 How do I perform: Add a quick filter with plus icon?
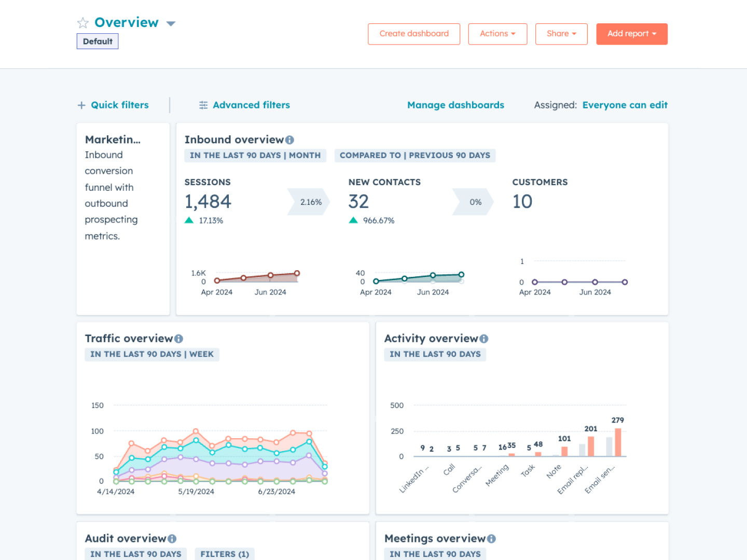click(x=81, y=105)
